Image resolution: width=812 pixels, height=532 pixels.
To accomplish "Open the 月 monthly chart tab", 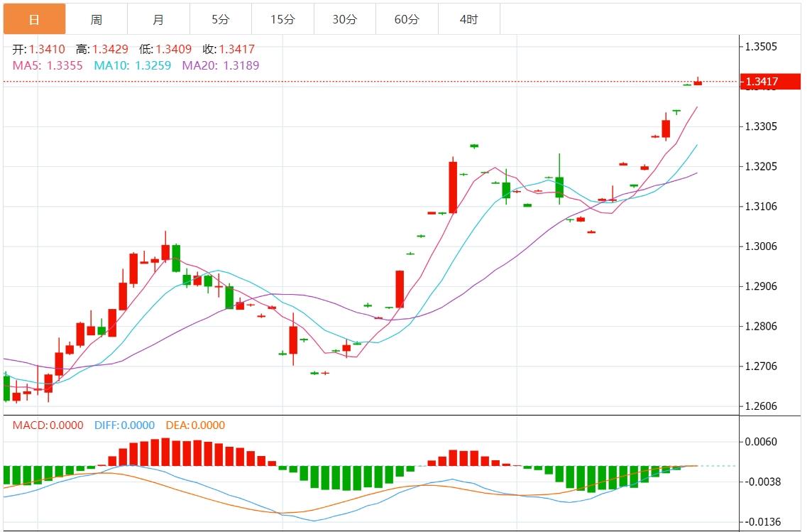I will point(158,19).
